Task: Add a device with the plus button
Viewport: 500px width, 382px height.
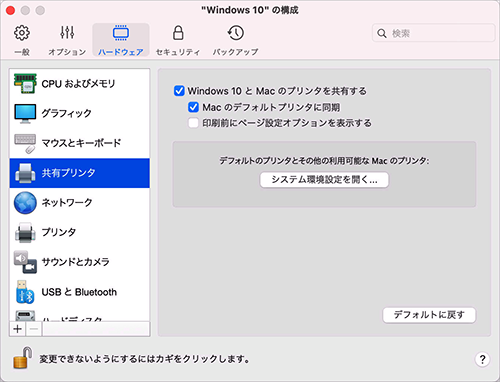Action: pyautogui.click(x=17, y=329)
